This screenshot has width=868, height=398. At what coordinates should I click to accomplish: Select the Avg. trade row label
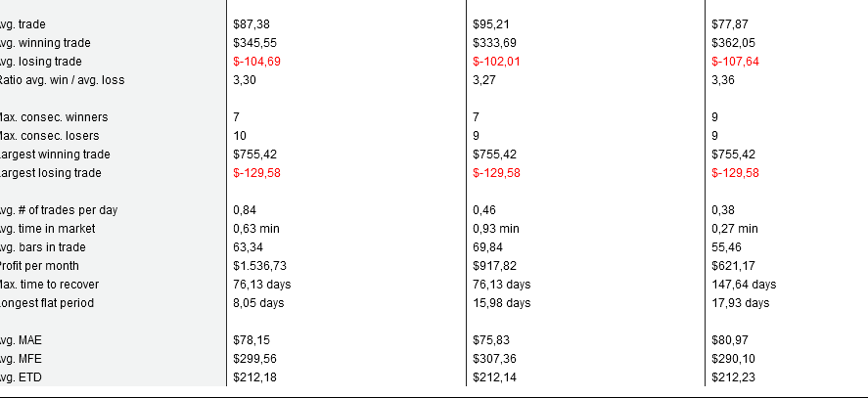[x=23, y=24]
